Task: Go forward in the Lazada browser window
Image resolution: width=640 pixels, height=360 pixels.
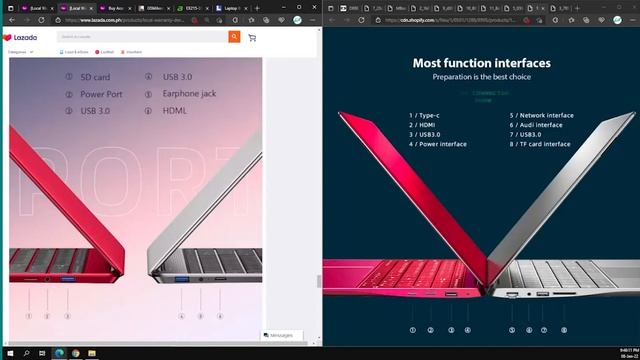Action: pyautogui.click(x=27, y=20)
